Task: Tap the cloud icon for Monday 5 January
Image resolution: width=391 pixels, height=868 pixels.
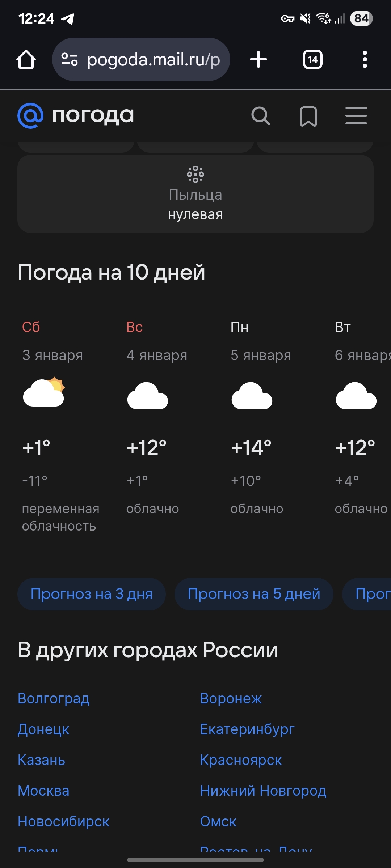Action: click(x=252, y=396)
